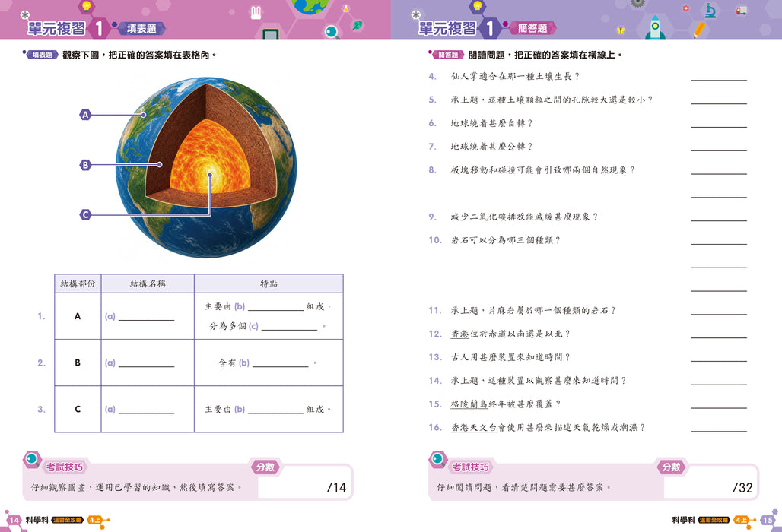The height and width of the screenshot is (532, 782).
Task: Click the orange pencil icon in the right header
Action: pos(699,30)
